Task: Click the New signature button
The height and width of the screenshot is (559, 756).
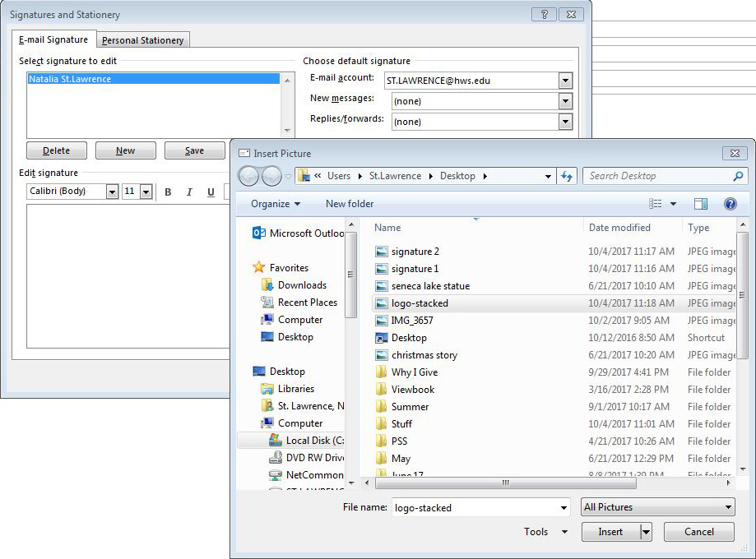Action: (125, 150)
